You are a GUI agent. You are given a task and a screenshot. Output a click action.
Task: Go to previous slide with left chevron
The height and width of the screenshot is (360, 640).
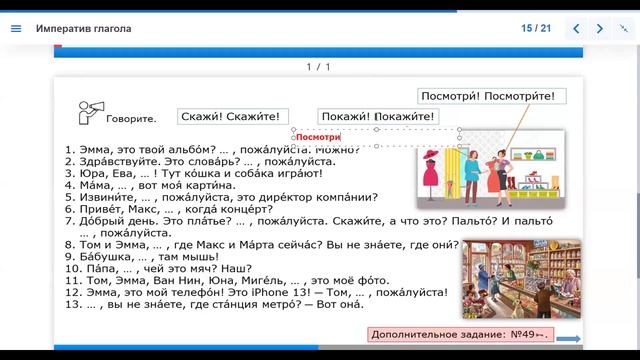(576, 29)
